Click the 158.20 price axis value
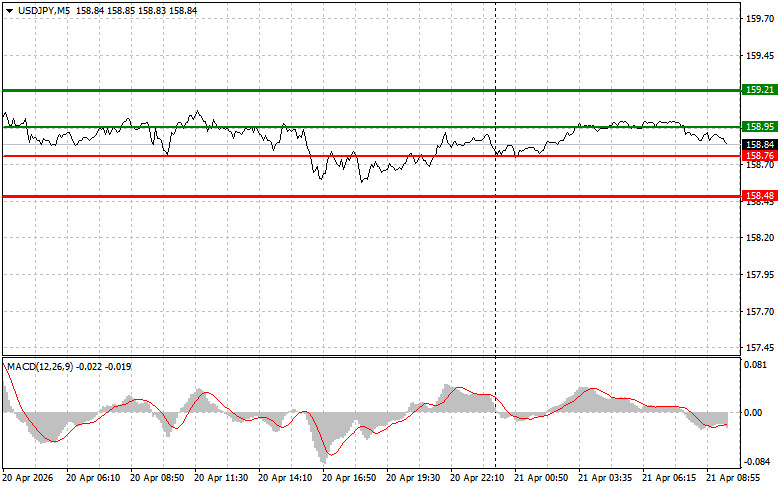 (760, 238)
